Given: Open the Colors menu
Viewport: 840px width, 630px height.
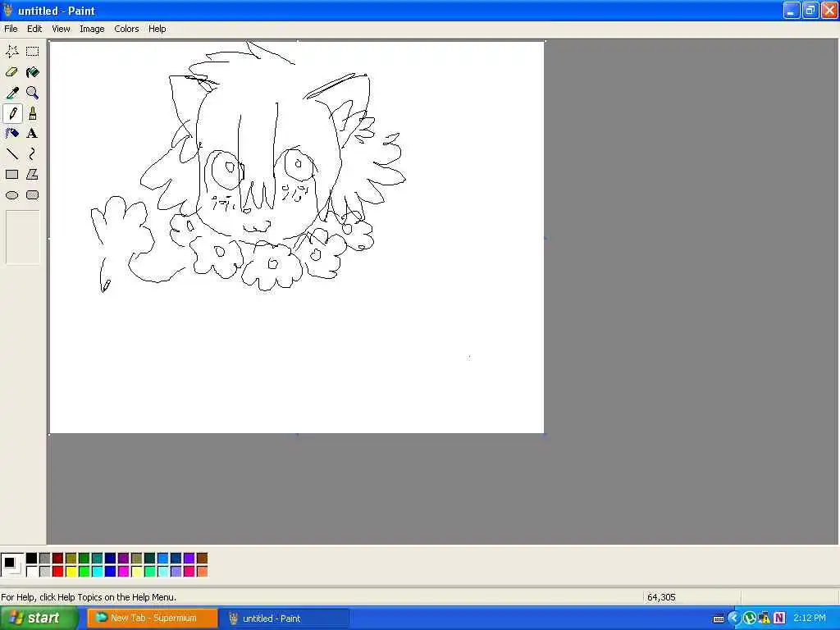Looking at the screenshot, I should coord(126,29).
